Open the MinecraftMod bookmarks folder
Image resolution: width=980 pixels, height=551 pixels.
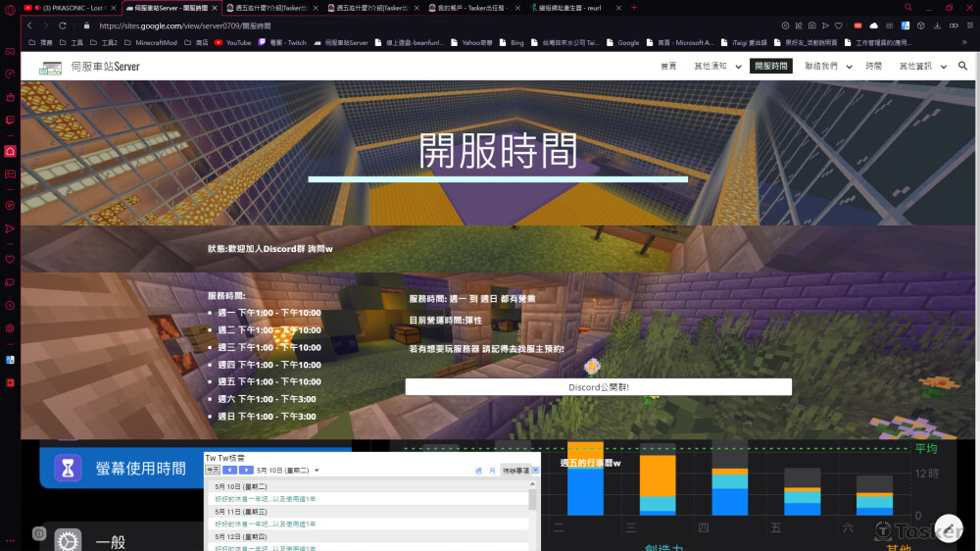pos(157,43)
